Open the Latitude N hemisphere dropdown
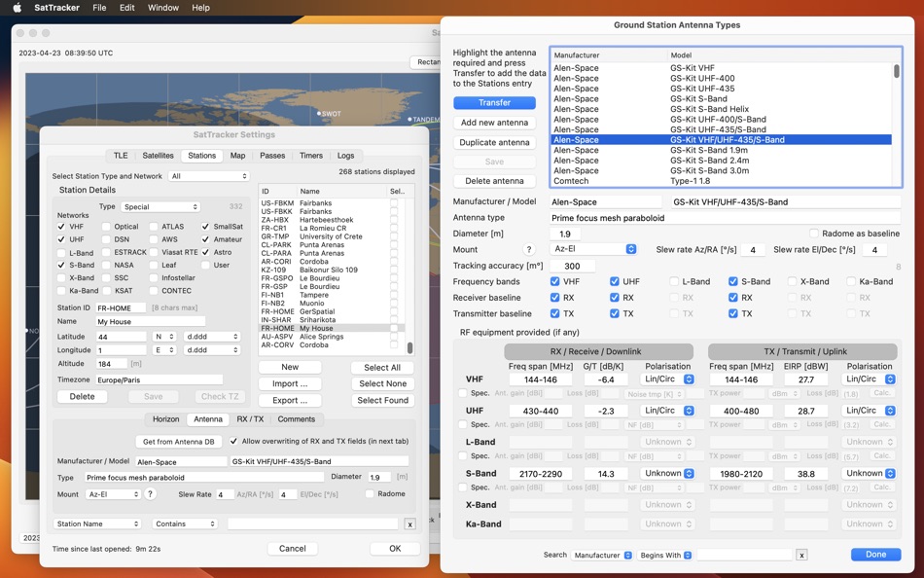This screenshot has width=924, height=578. coord(163,337)
